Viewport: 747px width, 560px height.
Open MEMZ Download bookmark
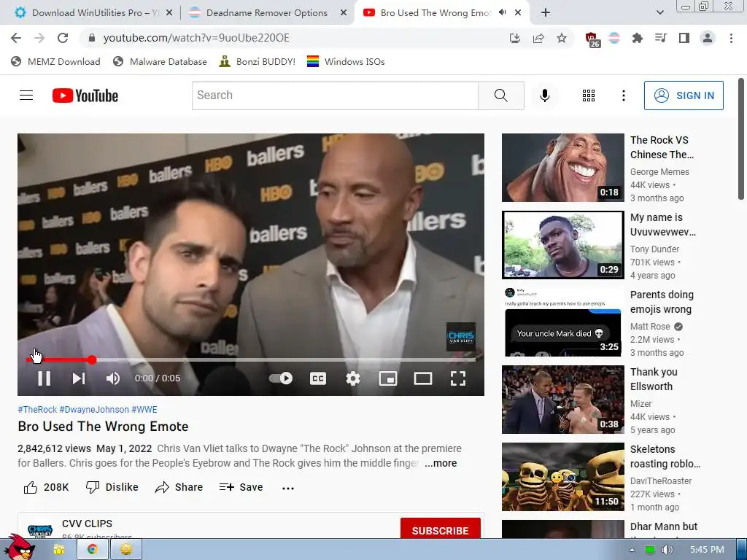click(55, 61)
